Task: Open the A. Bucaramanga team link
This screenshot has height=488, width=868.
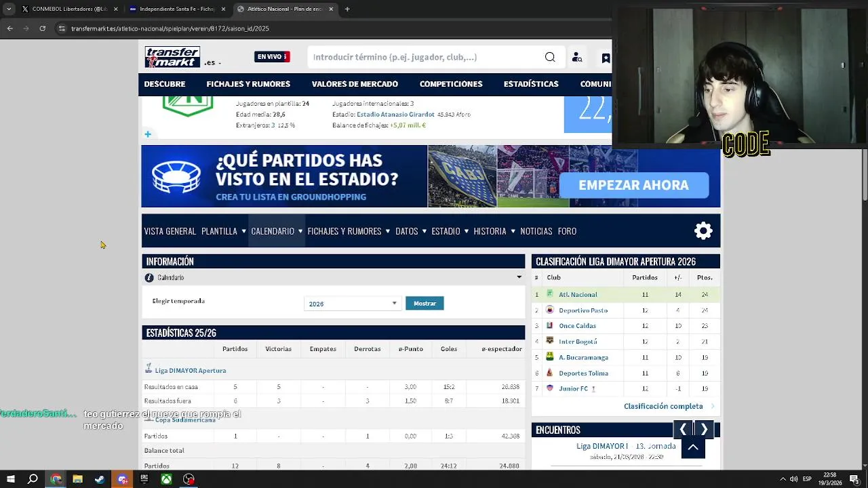Action: 583,357
